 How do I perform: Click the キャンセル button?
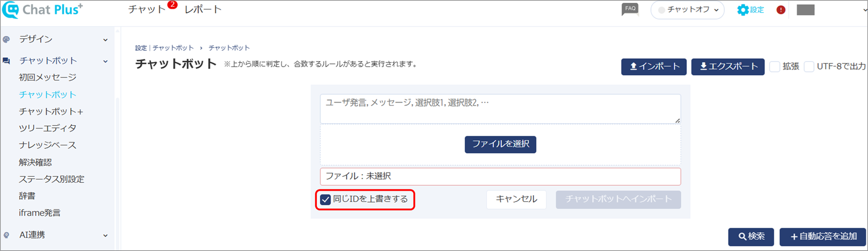[516, 200]
